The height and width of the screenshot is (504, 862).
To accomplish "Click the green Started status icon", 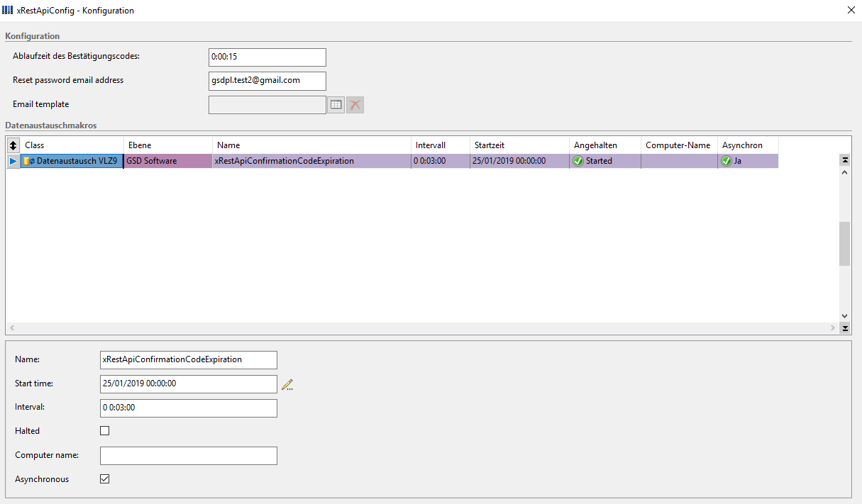I will (x=578, y=161).
